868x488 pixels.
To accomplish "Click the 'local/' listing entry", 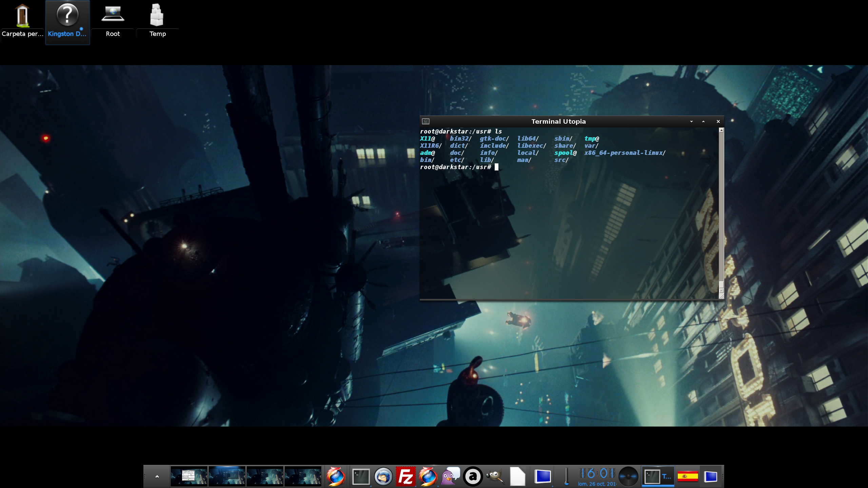I will pyautogui.click(x=528, y=153).
